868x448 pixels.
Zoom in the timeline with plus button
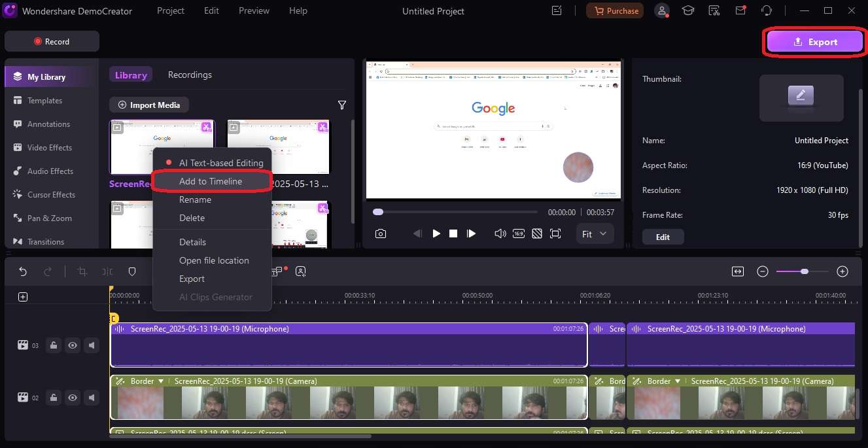[842, 271]
